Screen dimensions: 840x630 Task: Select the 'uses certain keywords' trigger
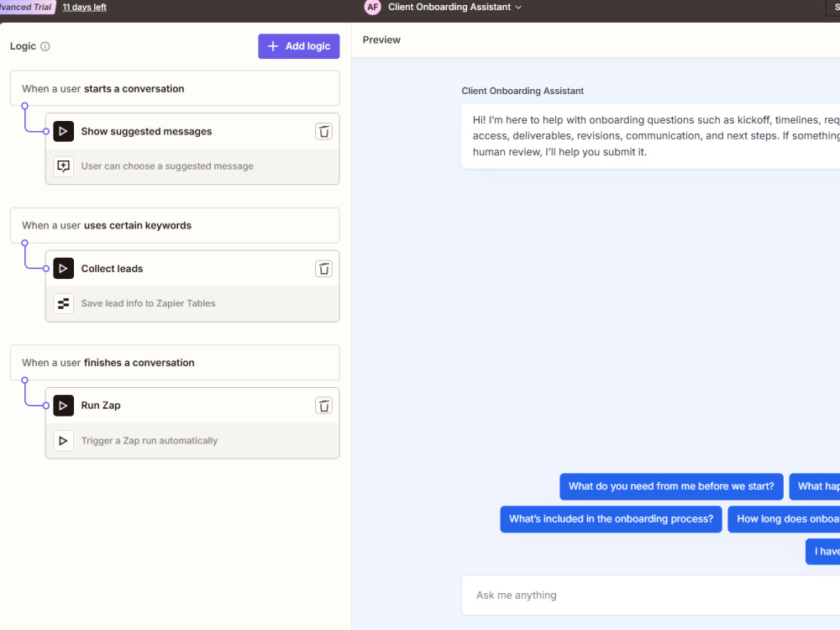175,225
